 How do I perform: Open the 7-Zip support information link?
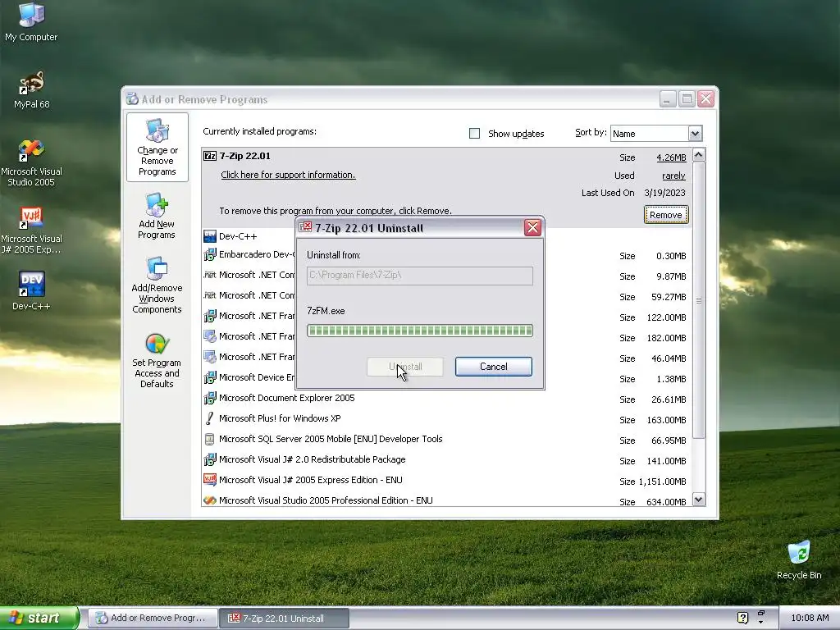[288, 175]
